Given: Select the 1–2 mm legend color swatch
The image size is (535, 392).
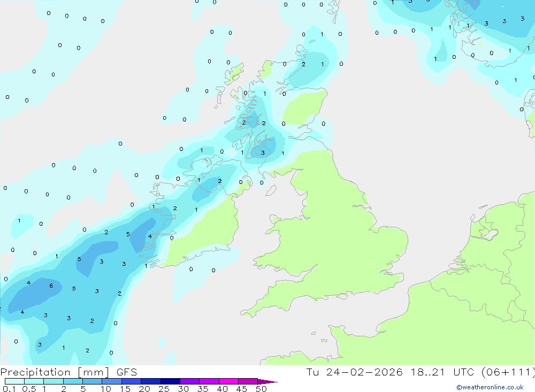Looking at the screenshot, I should pos(53,381).
